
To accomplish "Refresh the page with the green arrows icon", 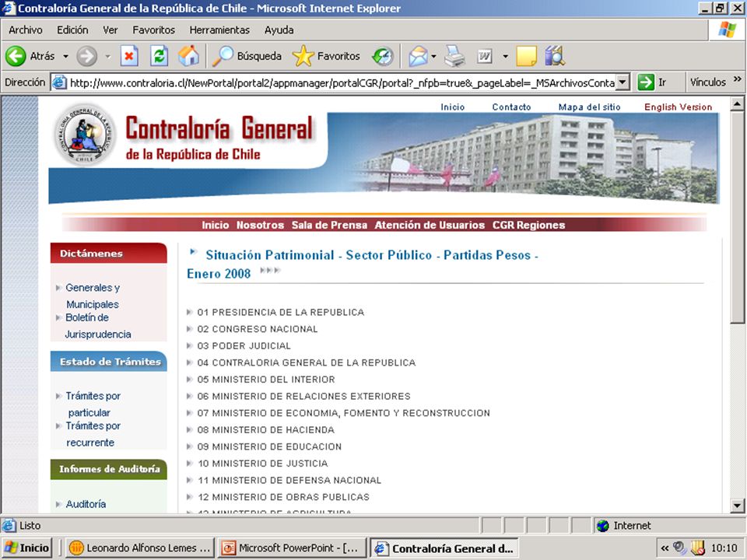I will 159,56.
